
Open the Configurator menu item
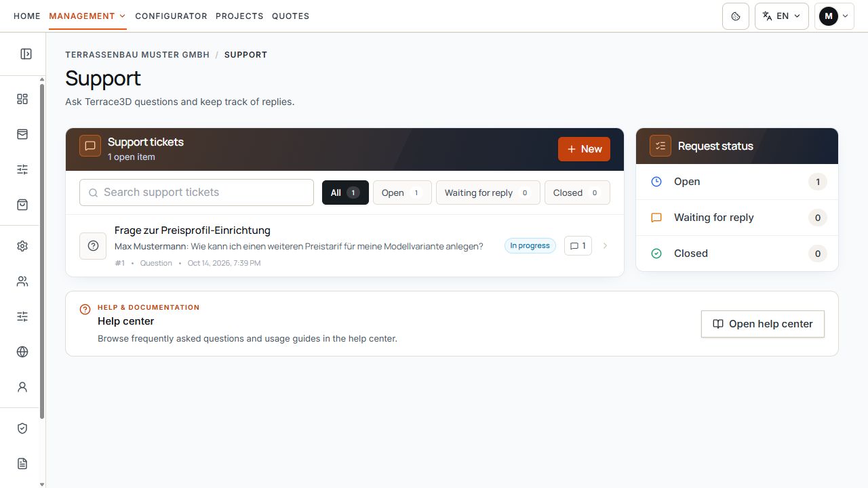(x=171, y=16)
